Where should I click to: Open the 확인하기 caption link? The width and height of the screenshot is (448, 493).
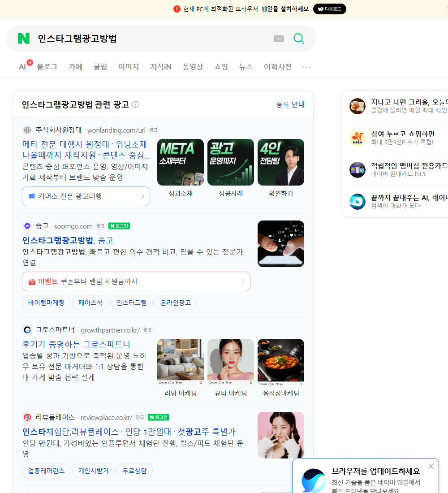click(281, 193)
